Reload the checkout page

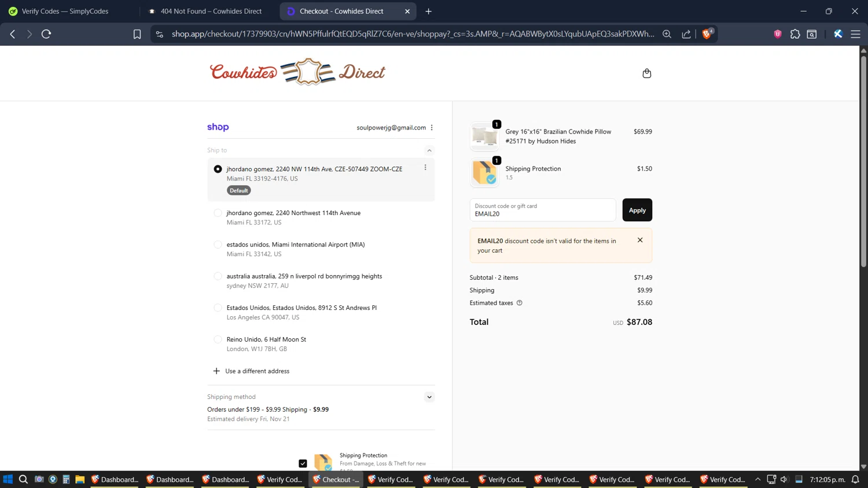coord(46,34)
